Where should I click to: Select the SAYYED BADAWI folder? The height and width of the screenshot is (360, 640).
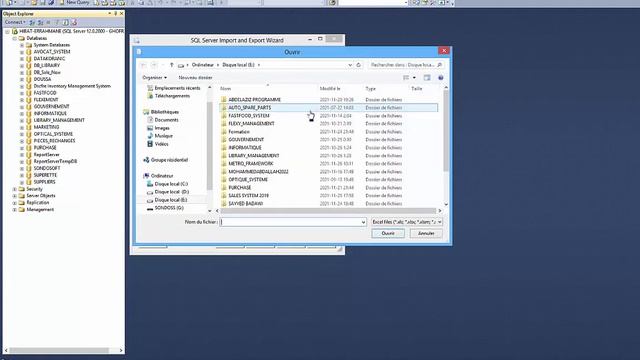(x=245, y=203)
